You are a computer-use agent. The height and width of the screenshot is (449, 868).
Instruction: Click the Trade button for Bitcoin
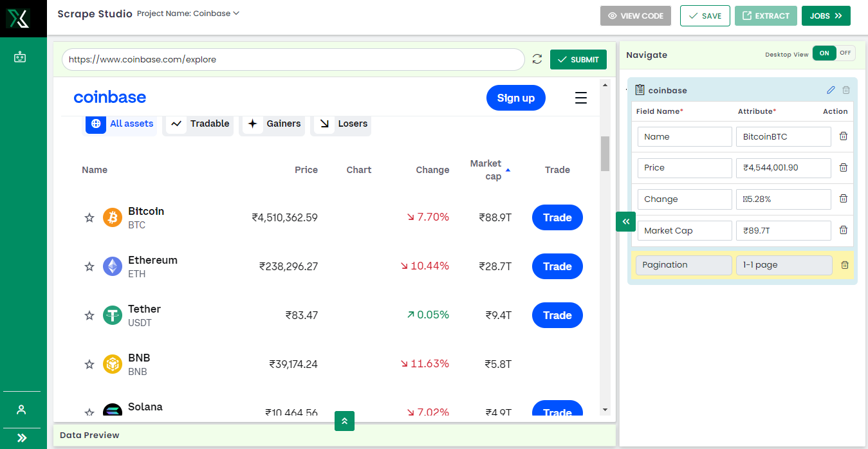pos(557,217)
